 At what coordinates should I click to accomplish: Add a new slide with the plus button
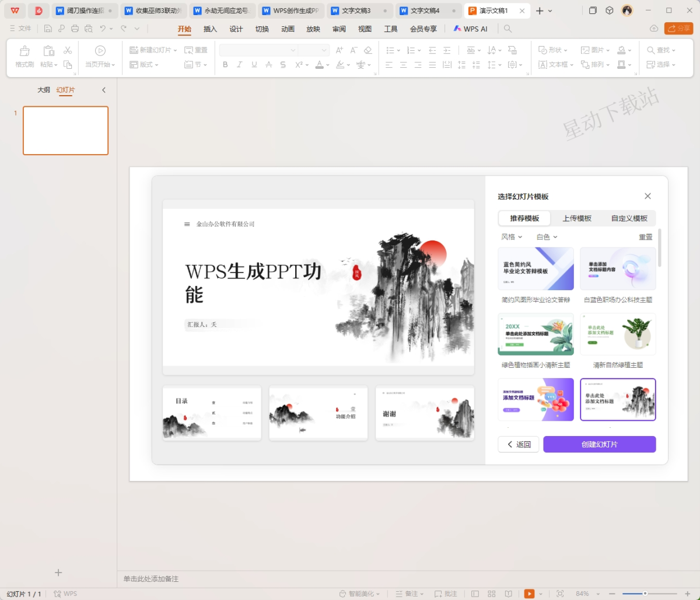58,573
